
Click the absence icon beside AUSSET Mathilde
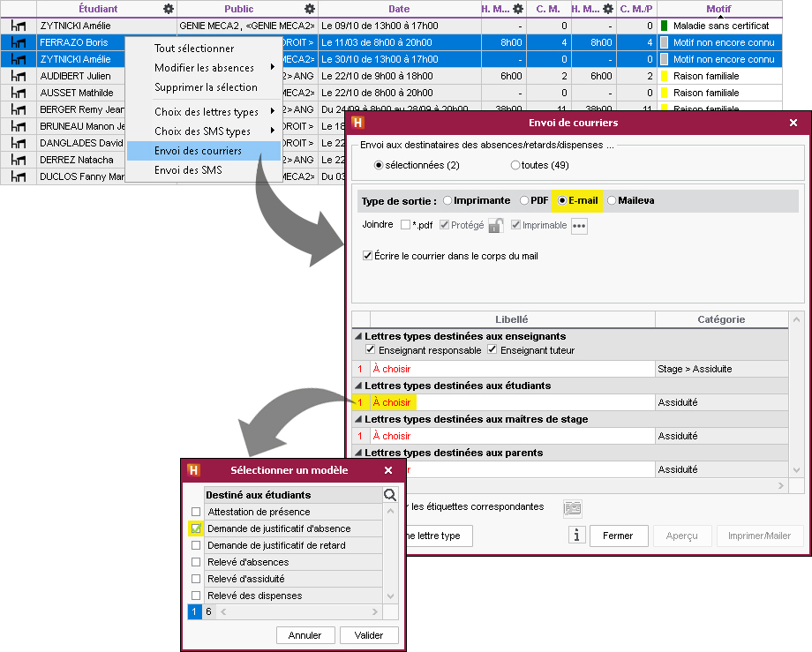pyautogui.click(x=19, y=93)
